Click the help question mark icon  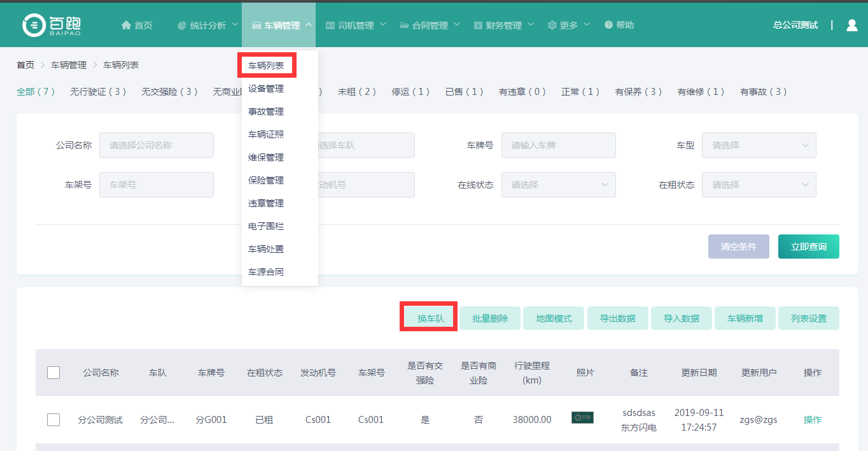[x=608, y=25]
